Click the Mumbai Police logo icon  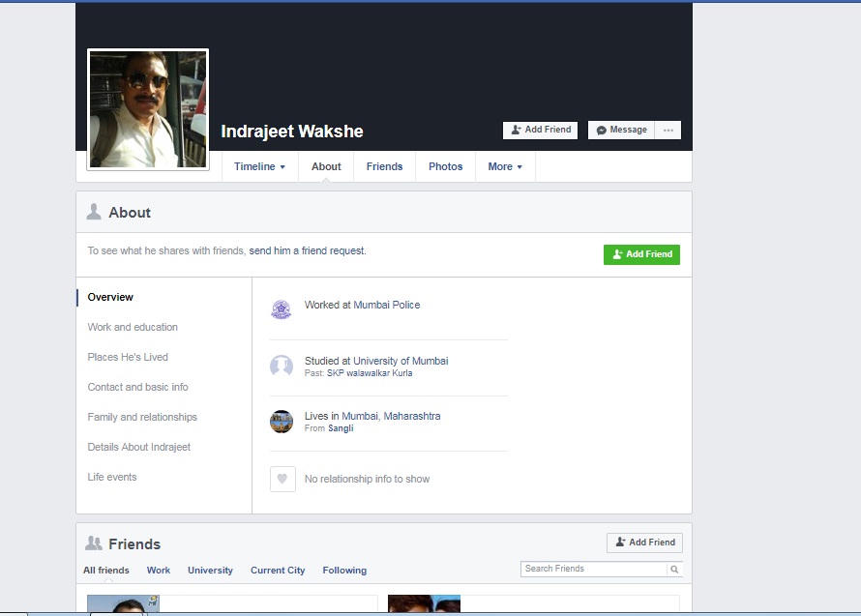[281, 309]
